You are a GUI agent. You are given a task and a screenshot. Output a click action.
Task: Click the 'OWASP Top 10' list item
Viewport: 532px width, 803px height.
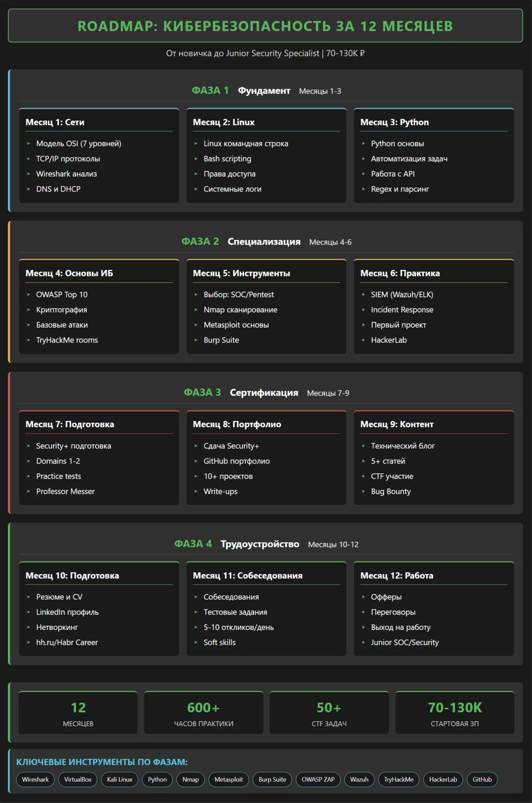(62, 295)
